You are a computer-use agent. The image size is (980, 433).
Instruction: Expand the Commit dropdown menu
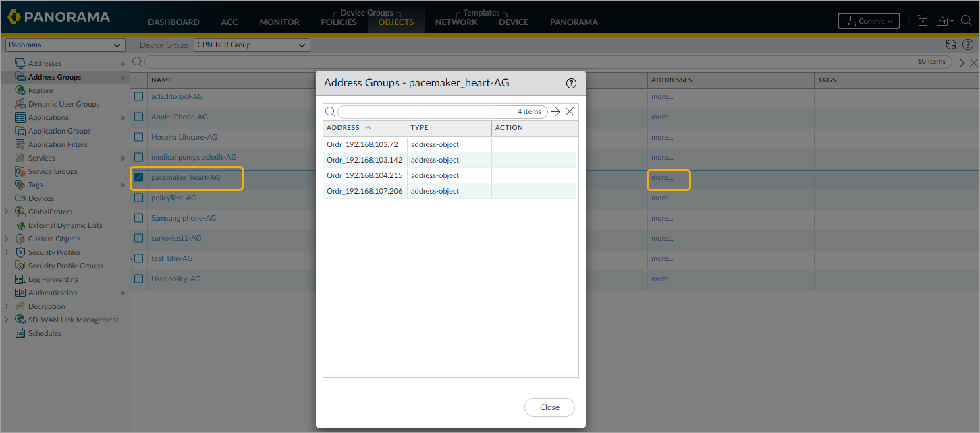pyautogui.click(x=869, y=21)
